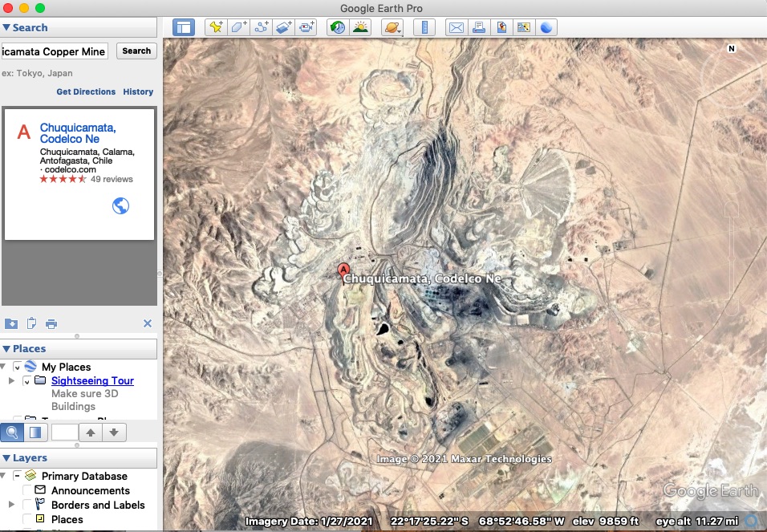
Task: Open the ruler measurement tool
Action: tap(424, 27)
